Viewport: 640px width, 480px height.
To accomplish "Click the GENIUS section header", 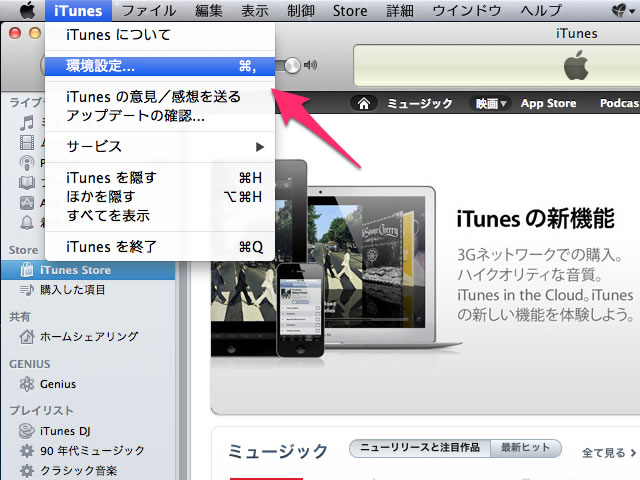I will 29,364.
